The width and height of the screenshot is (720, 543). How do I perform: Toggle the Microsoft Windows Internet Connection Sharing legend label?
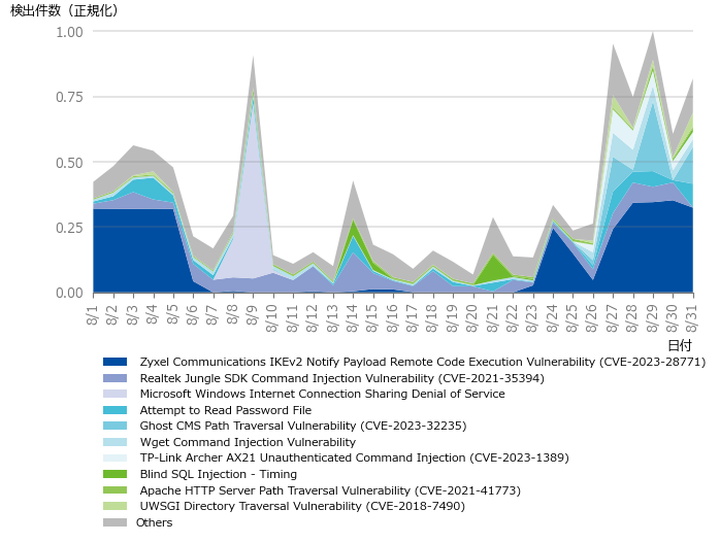[x=322, y=394]
